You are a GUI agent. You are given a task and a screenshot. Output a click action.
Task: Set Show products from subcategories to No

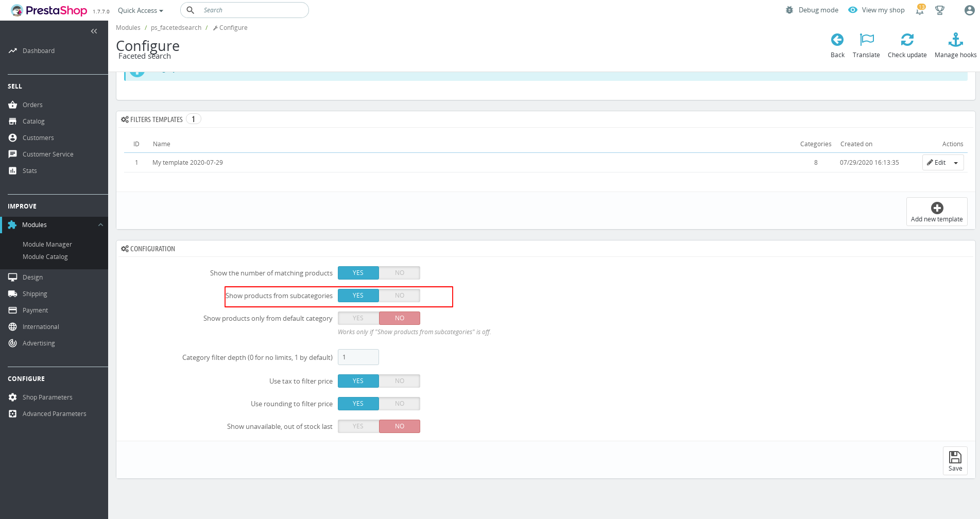pos(400,296)
